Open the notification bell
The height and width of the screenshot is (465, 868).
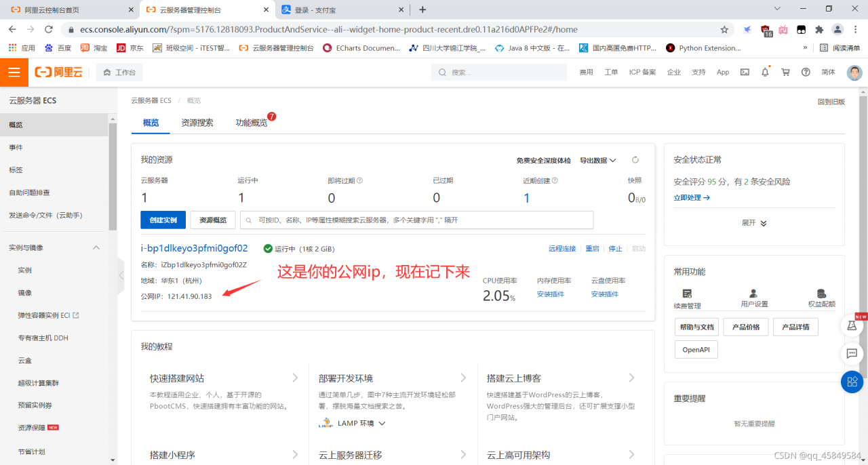point(765,72)
